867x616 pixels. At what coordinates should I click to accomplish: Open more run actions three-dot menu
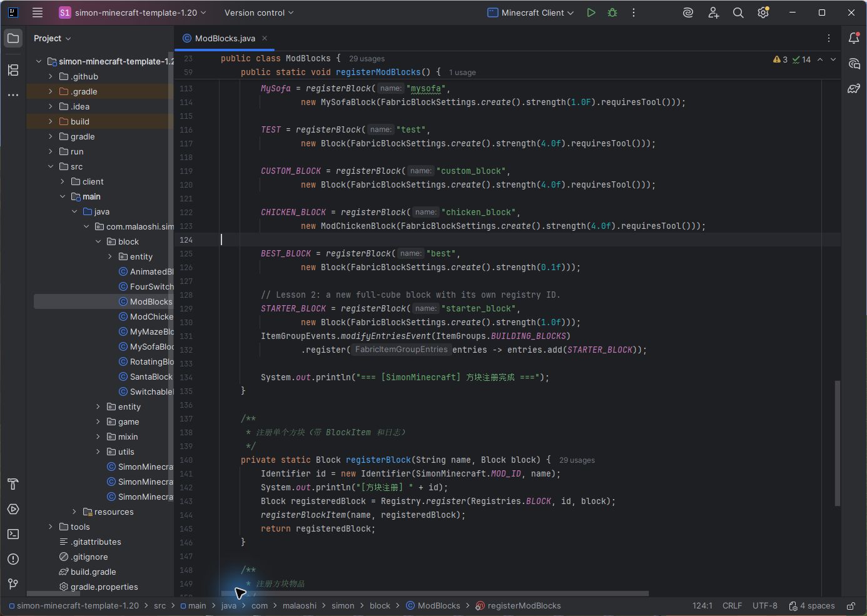pyautogui.click(x=634, y=13)
